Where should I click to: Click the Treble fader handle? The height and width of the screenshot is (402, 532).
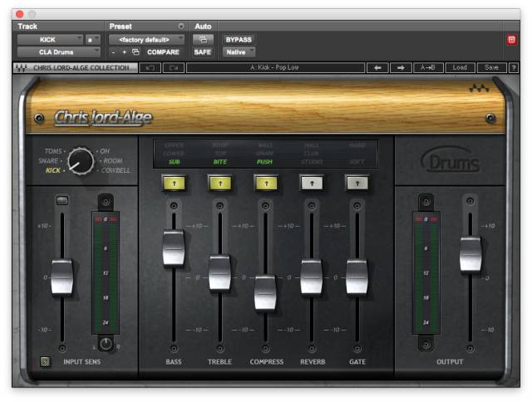(219, 273)
